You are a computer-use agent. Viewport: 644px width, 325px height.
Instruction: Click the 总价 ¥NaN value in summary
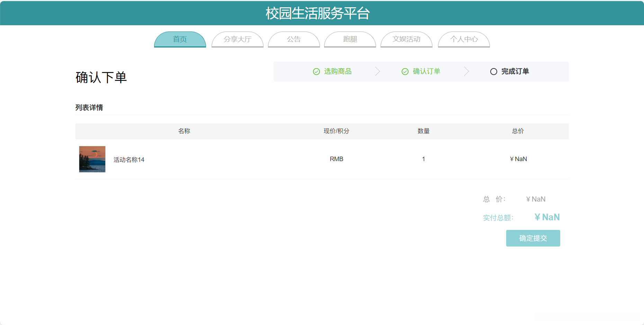click(535, 199)
